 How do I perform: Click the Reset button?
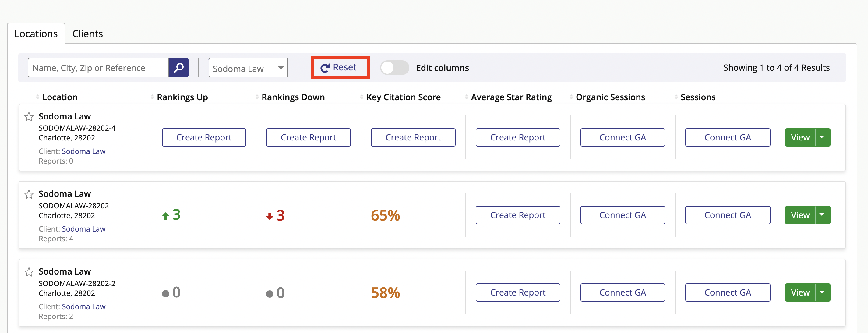tap(340, 68)
